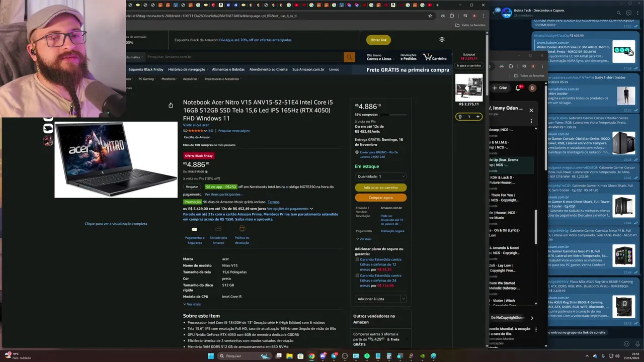The height and width of the screenshot is (362, 644).
Task: Open the Monitores submenu
Action: [x=169, y=79]
